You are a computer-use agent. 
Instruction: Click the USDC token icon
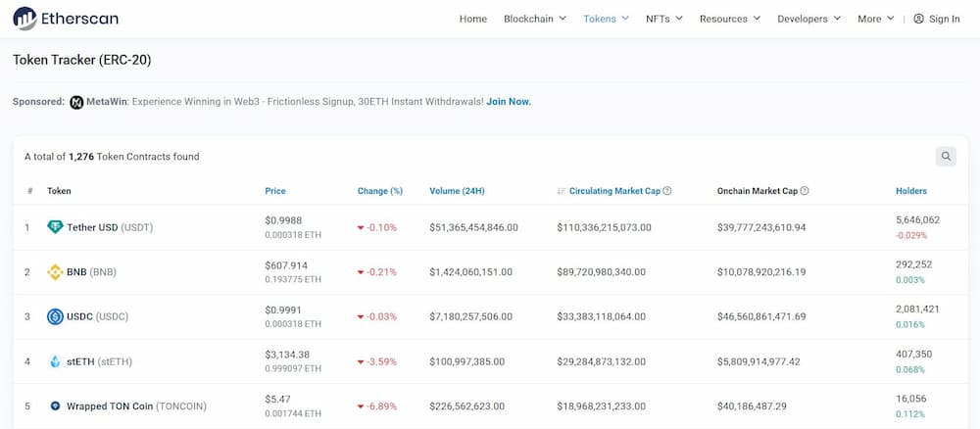[x=55, y=316]
